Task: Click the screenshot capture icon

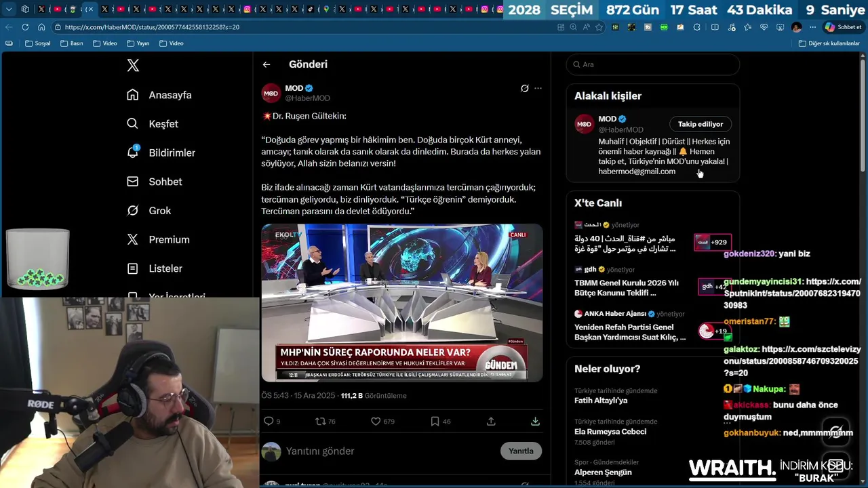Action: click(x=781, y=27)
